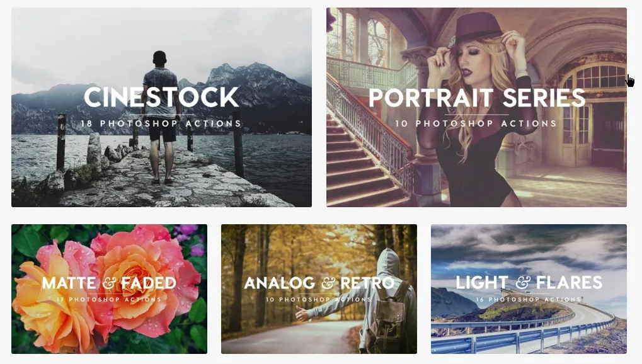Open the Analog & Retro card

coord(319,289)
